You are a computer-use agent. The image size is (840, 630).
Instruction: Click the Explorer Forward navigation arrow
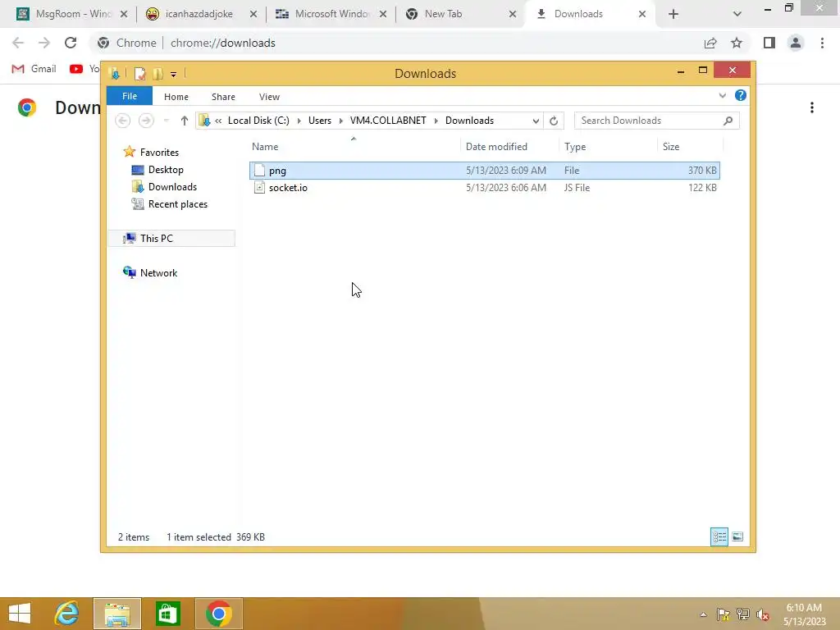point(146,121)
